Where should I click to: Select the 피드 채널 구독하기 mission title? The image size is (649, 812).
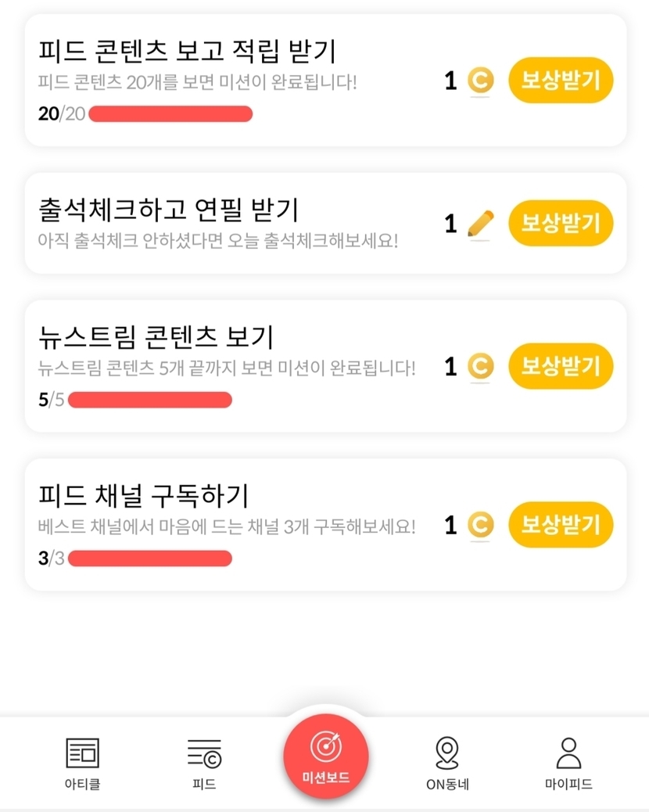(x=143, y=496)
